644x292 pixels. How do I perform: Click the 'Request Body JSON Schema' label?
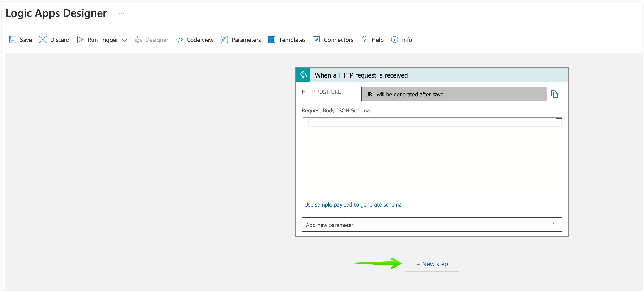point(335,110)
